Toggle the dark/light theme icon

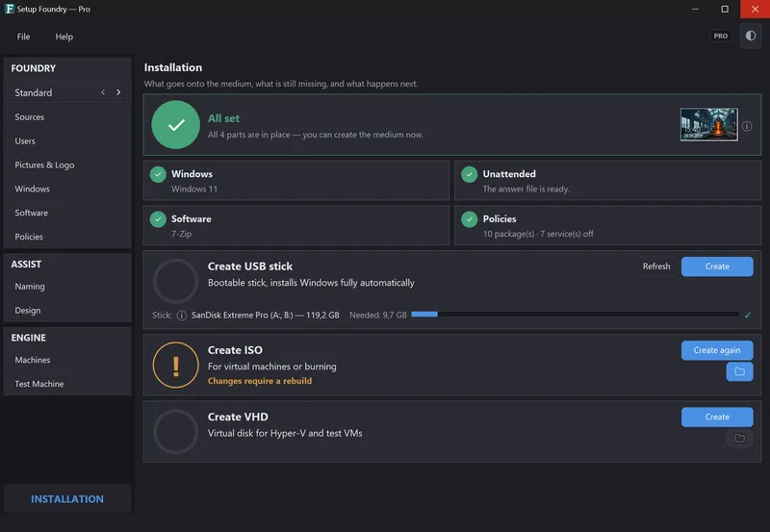[751, 36]
